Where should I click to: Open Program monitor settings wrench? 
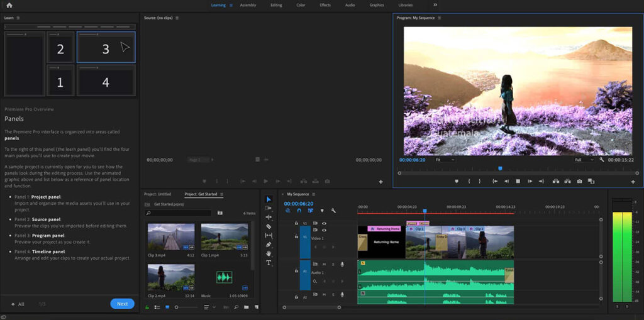coord(602,160)
